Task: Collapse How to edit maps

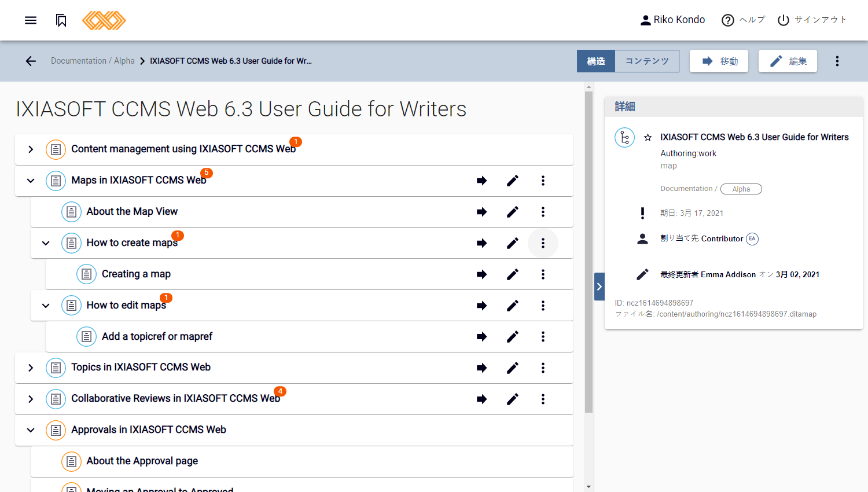Action: click(46, 306)
